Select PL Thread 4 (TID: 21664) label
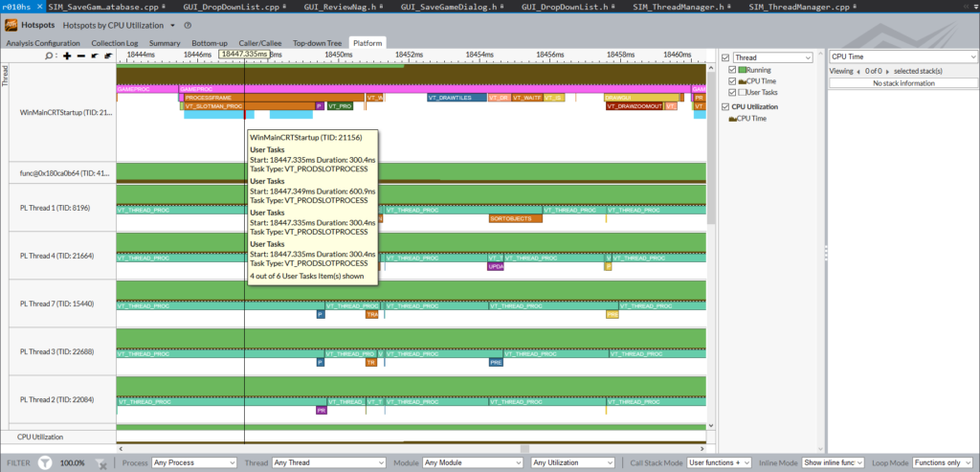 56,256
